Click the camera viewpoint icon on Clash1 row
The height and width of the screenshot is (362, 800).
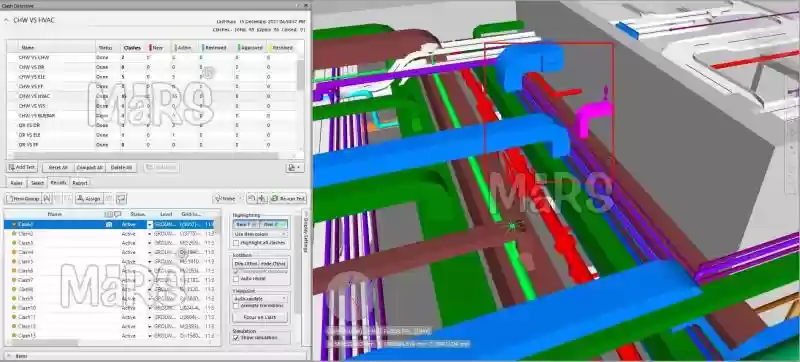click(x=109, y=224)
